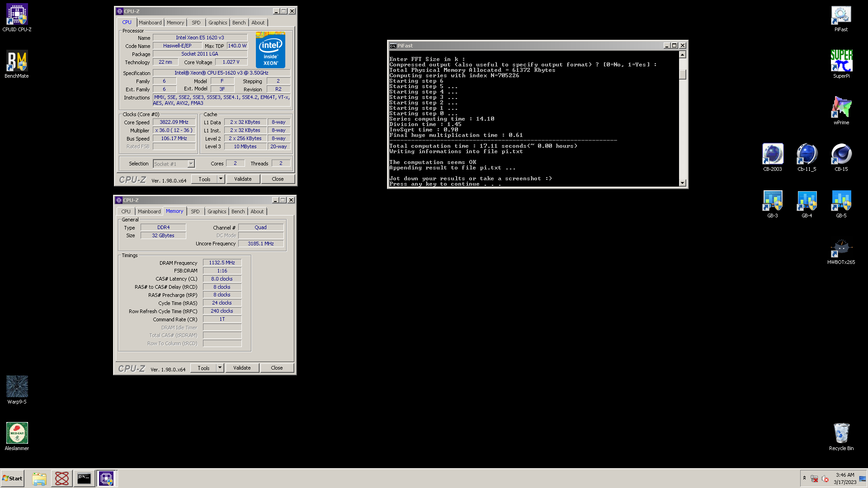This screenshot has height=488, width=868.
Task: Click the Intel Xeon inside logo
Action: [270, 50]
